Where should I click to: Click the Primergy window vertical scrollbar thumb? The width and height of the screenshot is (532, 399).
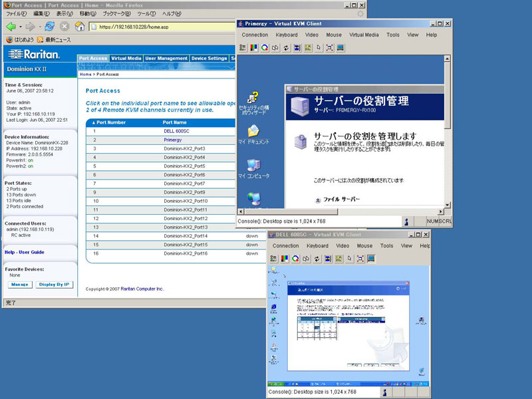[x=448, y=95]
